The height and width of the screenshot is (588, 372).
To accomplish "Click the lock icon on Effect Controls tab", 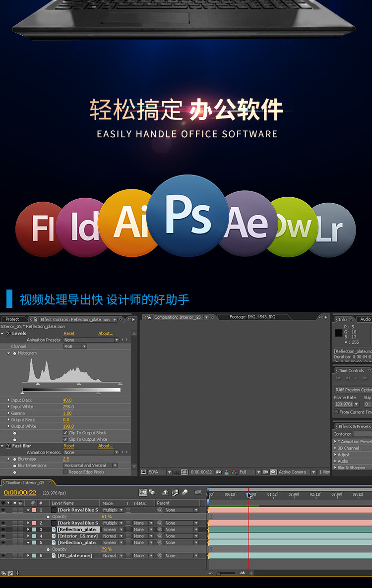I will click(x=35, y=319).
